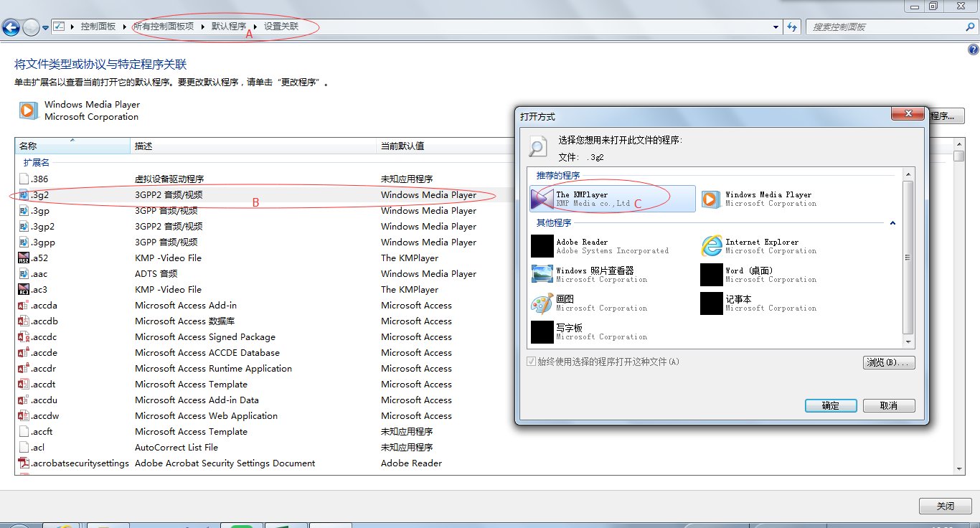The image size is (980, 528).
Task: Click 默认程序 in the breadcrumb path
Action: 228,27
